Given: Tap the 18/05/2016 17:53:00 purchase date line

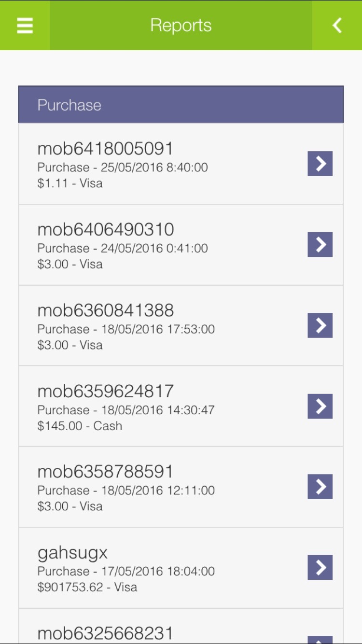Looking at the screenshot, I should 126,329.
